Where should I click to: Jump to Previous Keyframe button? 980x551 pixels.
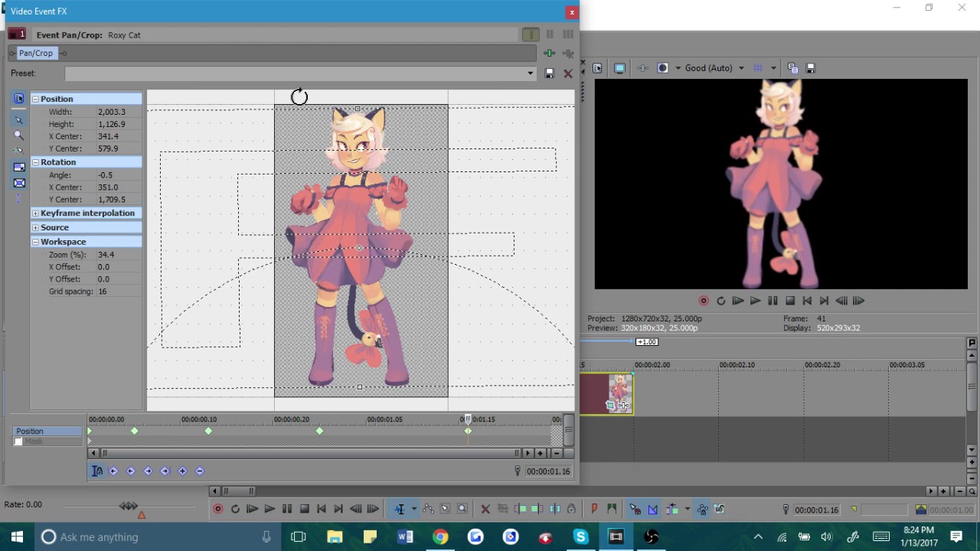pos(130,471)
